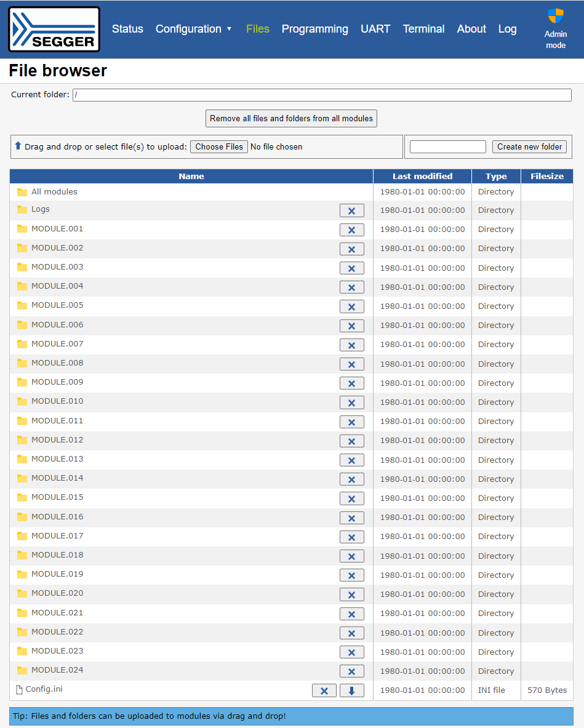Click Remove all files and folders button
Screen dimensions: 584x728
coord(291,118)
